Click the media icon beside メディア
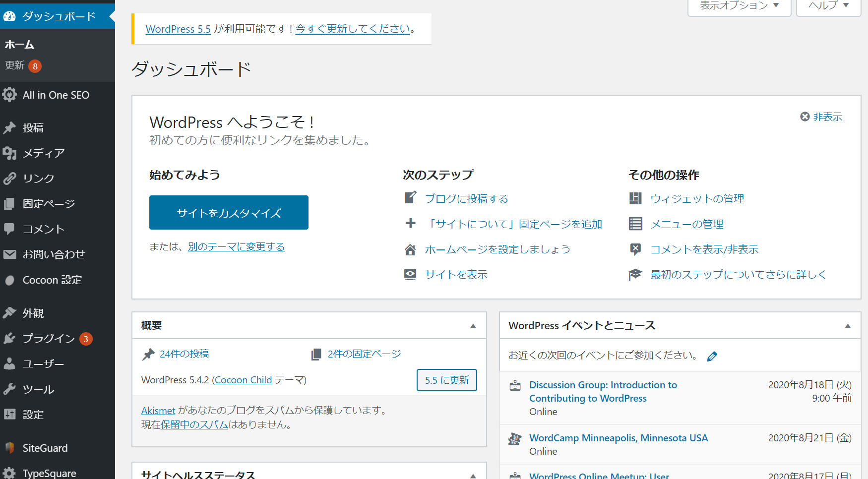This screenshot has width=868, height=479. (9, 153)
